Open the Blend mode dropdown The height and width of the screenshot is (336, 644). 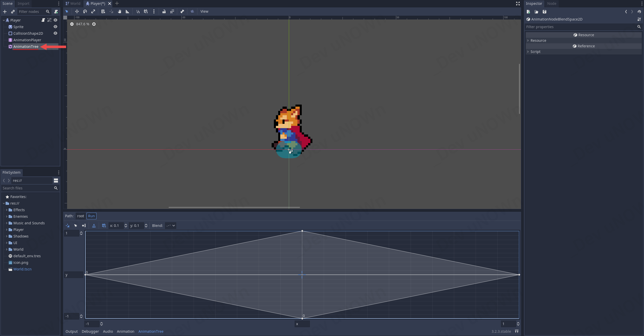(x=171, y=226)
